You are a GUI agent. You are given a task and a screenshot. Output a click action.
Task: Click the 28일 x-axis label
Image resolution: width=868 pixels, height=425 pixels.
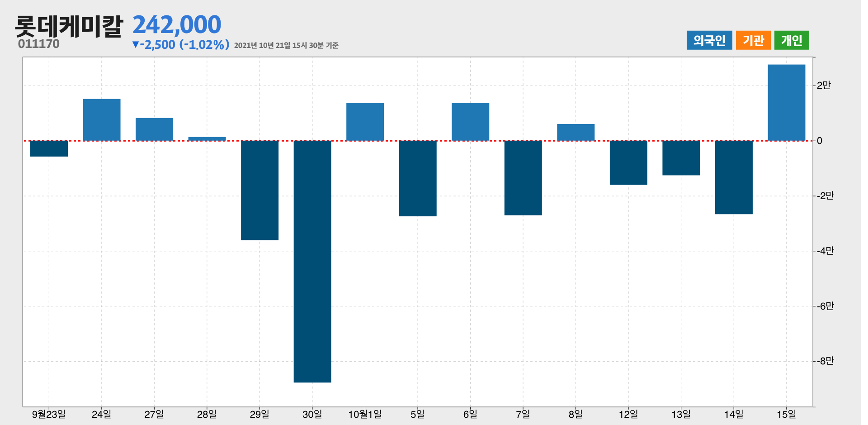pos(207,414)
